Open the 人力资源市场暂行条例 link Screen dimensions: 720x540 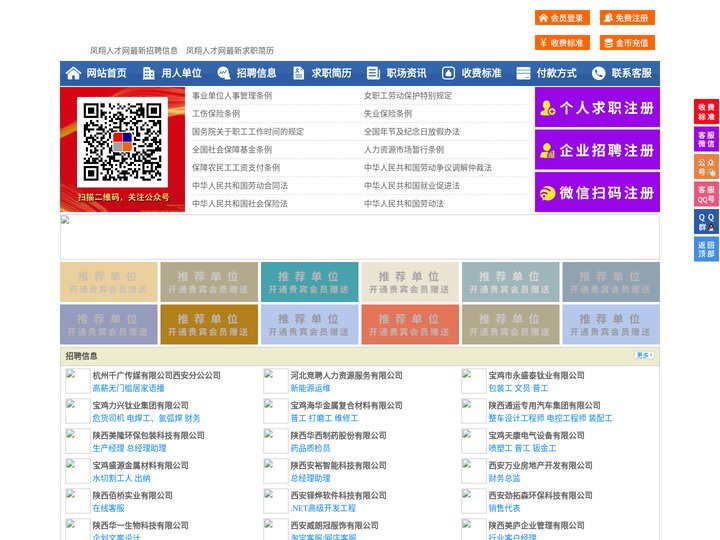point(404,149)
